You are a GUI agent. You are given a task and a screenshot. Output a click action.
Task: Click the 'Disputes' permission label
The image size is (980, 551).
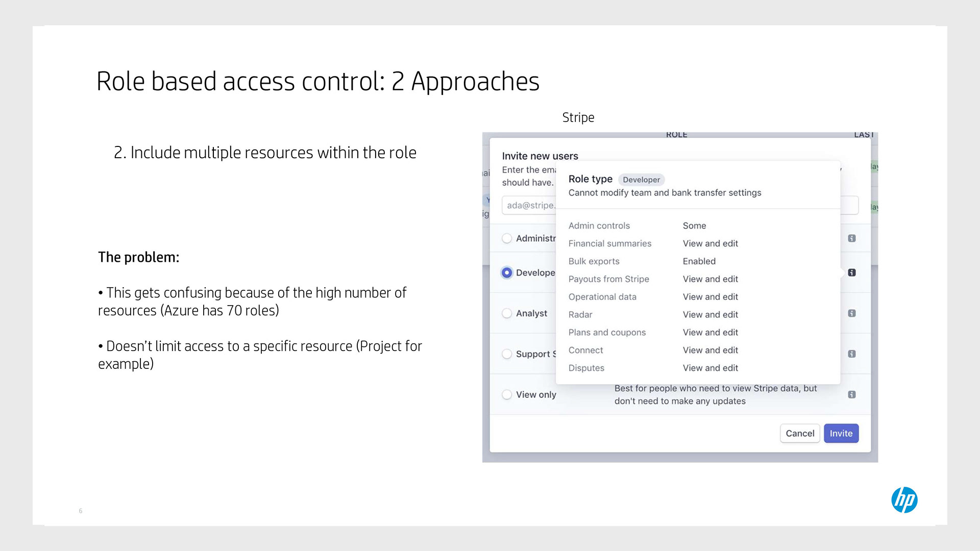click(x=586, y=368)
